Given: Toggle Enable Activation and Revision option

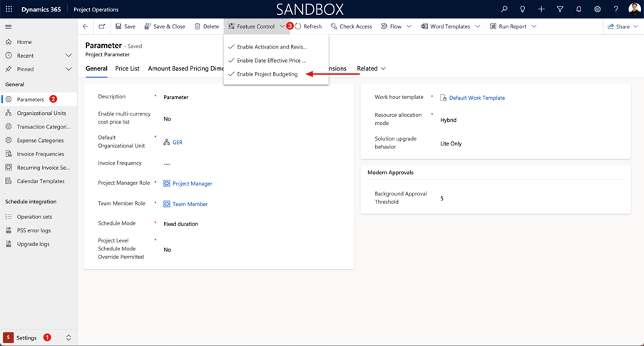Looking at the screenshot, I should 271,47.
